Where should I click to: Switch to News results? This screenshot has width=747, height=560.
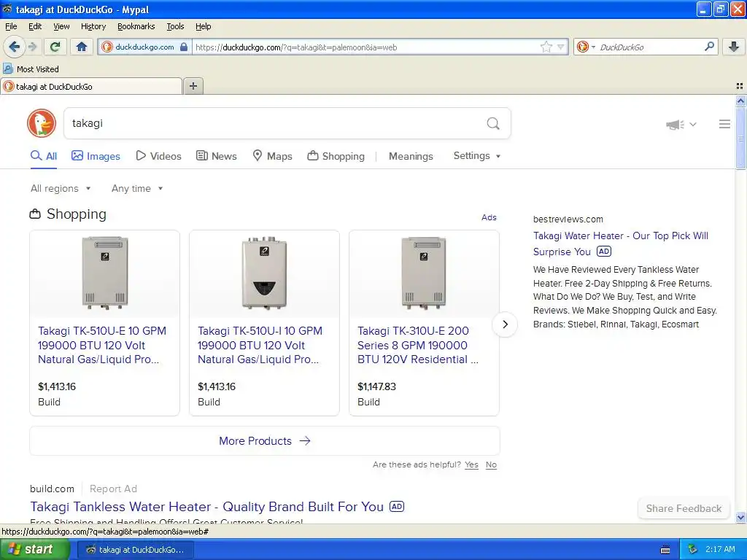217,156
